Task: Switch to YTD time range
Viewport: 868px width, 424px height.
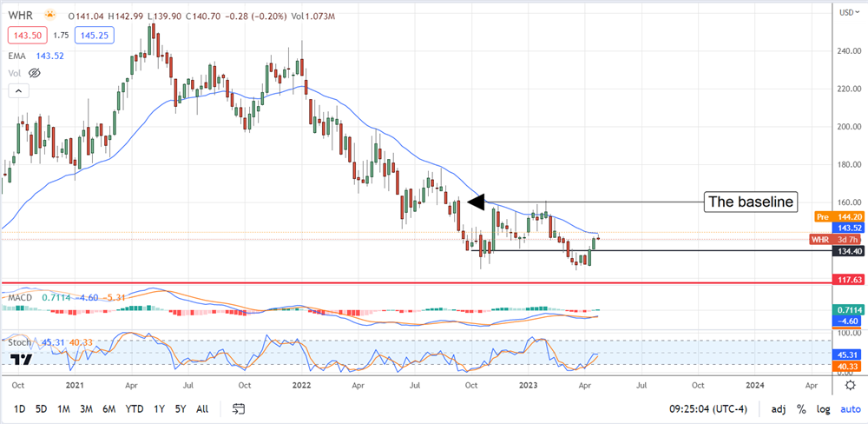Action: pos(135,408)
